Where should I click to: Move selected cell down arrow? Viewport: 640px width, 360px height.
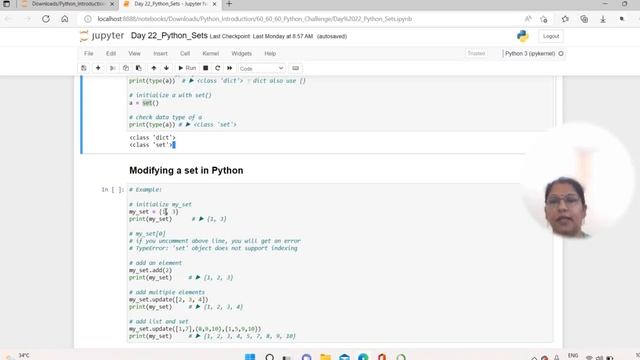point(167,68)
